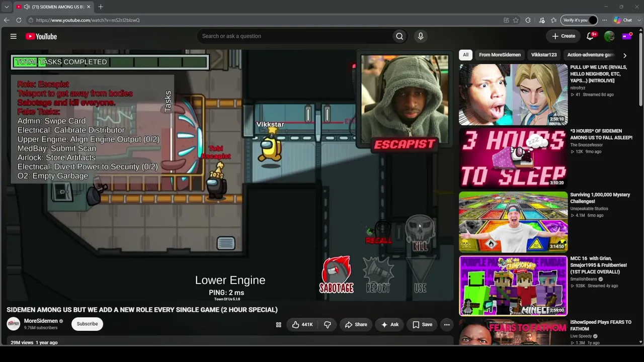Open the MCC 16 Minecraft Championship thumbnail
Viewport: 644px width, 362px height.
pyautogui.click(x=513, y=286)
